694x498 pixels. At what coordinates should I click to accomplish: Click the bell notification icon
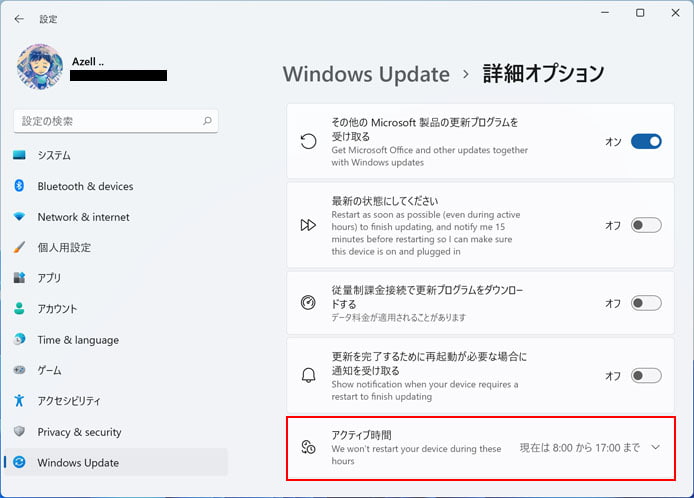tap(308, 375)
